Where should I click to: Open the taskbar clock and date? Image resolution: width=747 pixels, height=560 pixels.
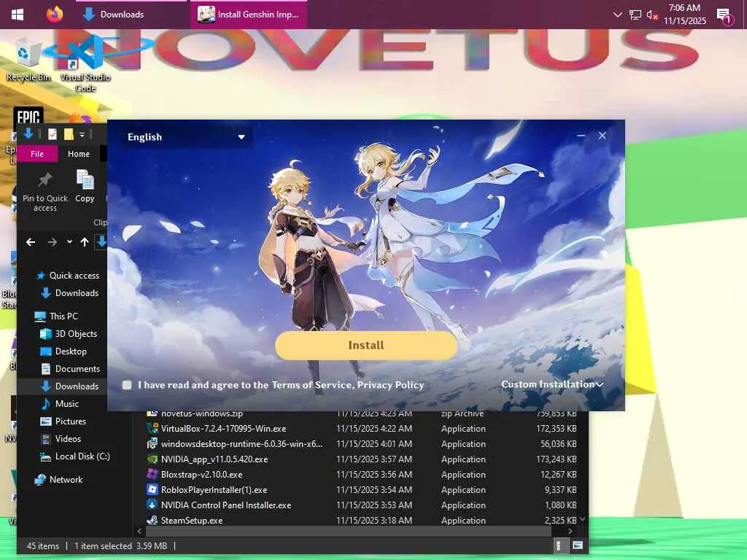tap(684, 15)
